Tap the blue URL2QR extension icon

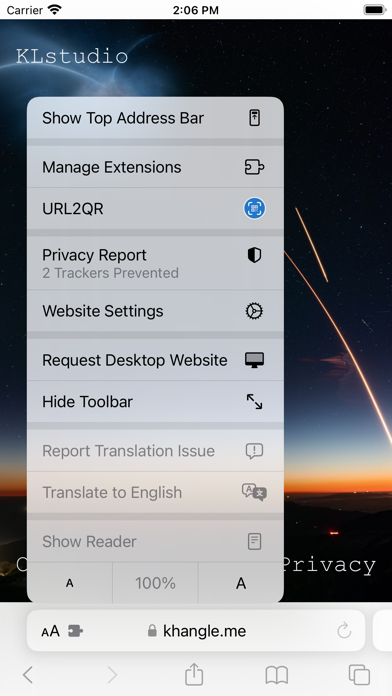coord(254,208)
